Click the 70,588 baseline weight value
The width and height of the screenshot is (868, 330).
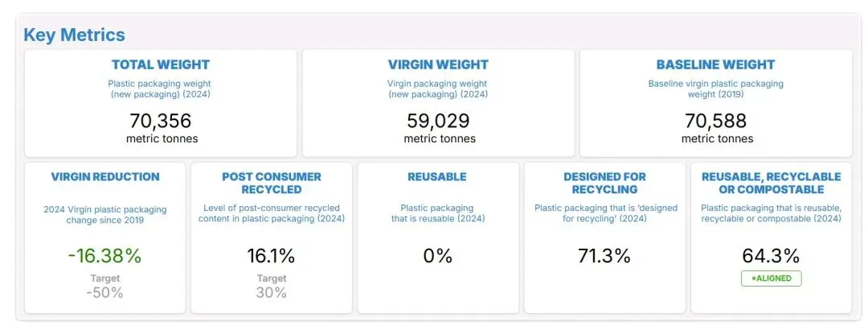tap(716, 121)
